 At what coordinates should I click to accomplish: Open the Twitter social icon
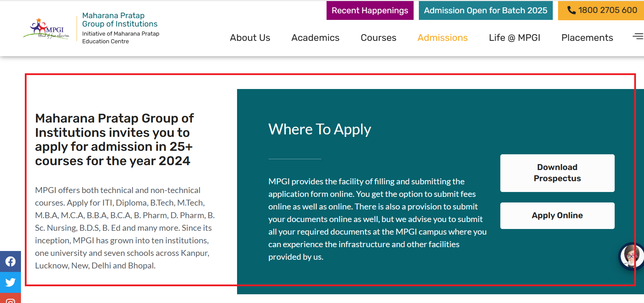click(x=10, y=282)
